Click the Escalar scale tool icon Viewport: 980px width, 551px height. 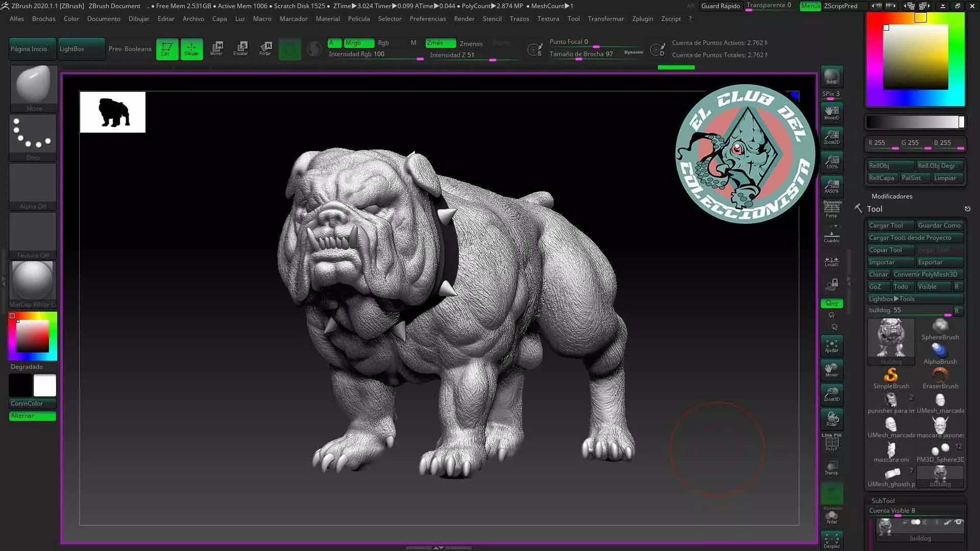pos(240,48)
